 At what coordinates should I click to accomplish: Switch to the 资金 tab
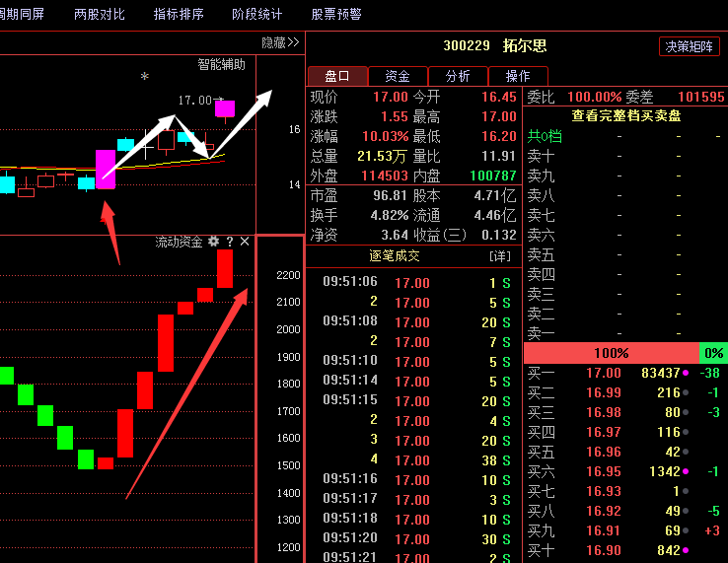tap(398, 76)
